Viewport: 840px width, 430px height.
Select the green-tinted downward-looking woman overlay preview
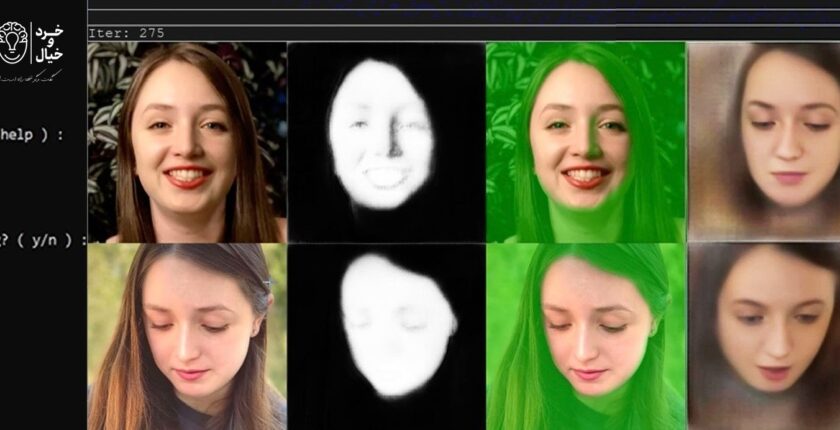pos(586,337)
